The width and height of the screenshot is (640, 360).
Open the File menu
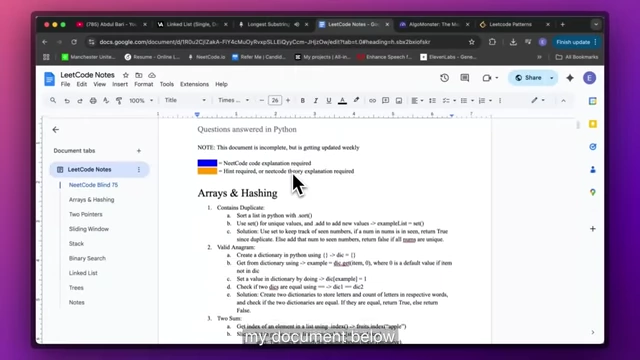point(65,84)
